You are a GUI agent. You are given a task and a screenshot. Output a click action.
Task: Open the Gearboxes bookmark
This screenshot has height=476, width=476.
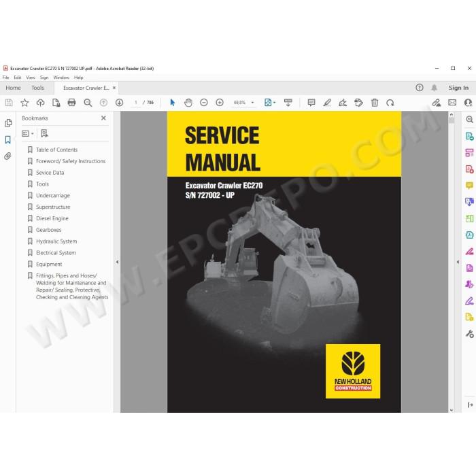(48, 230)
